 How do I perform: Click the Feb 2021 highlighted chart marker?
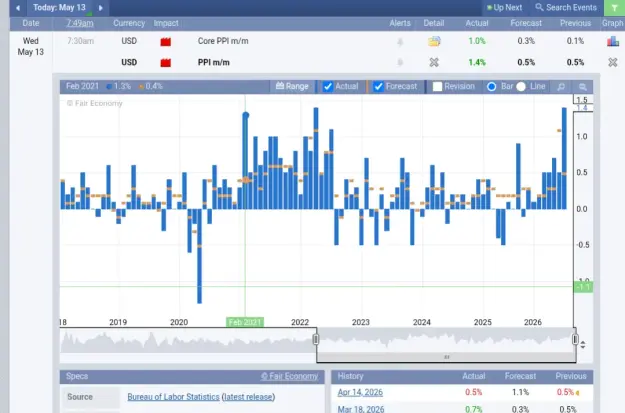click(245, 322)
